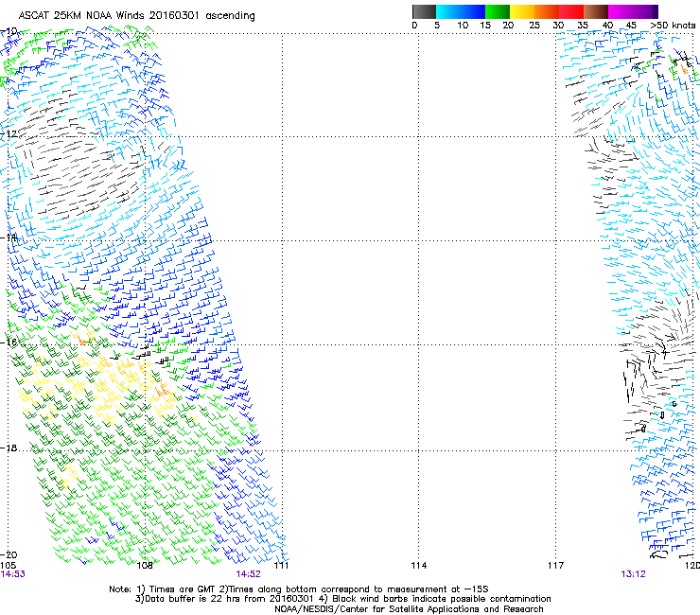Click the '10' legend tick label
The width and height of the screenshot is (700, 615).
pos(463,26)
